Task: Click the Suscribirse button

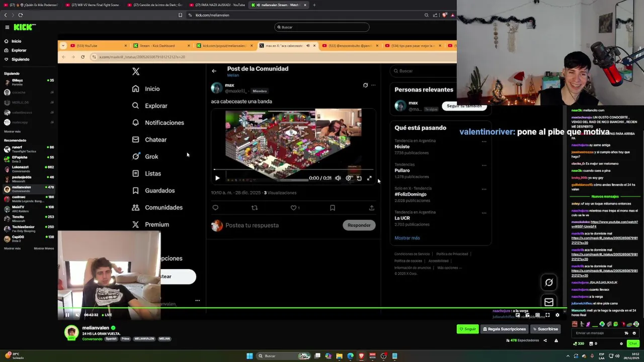Action: (x=545, y=329)
